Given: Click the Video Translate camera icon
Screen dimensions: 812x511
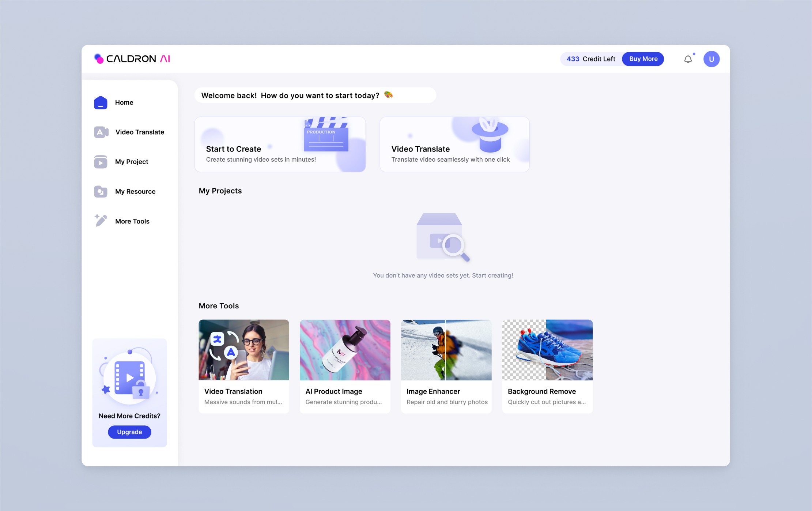Looking at the screenshot, I should pos(101,132).
